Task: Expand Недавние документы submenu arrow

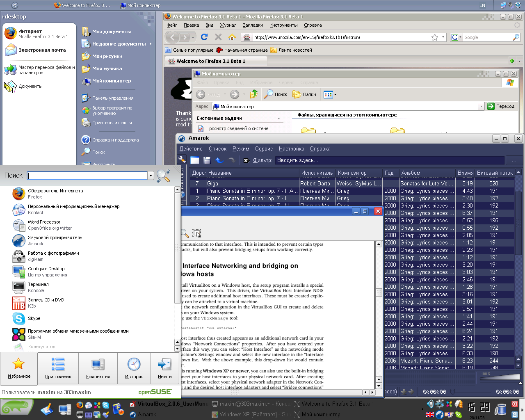Action: [151, 44]
